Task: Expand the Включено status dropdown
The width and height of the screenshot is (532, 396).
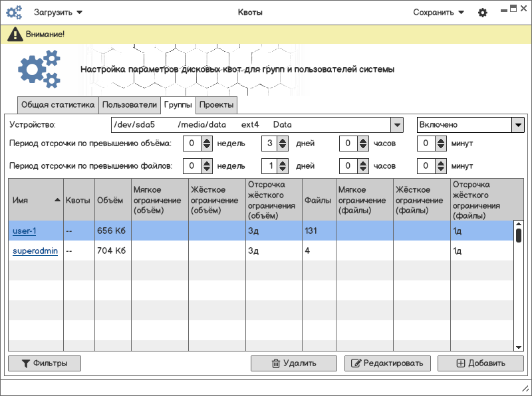Action: (x=517, y=125)
